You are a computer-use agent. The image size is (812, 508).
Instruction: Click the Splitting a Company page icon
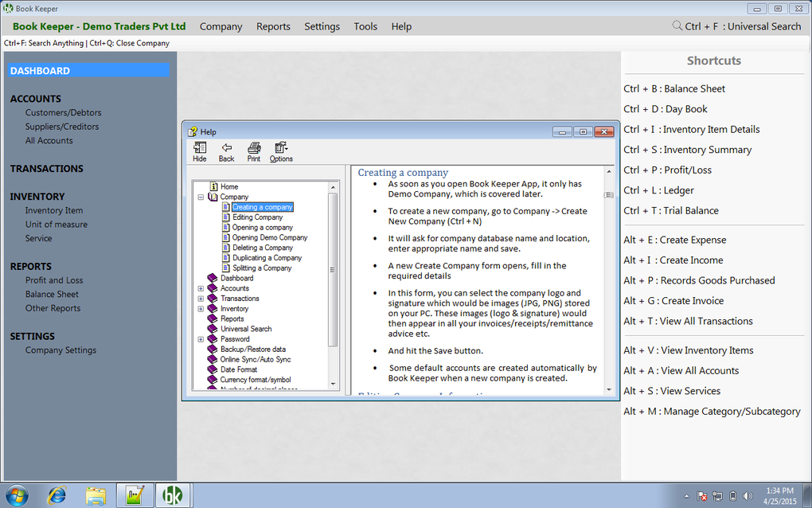point(226,268)
